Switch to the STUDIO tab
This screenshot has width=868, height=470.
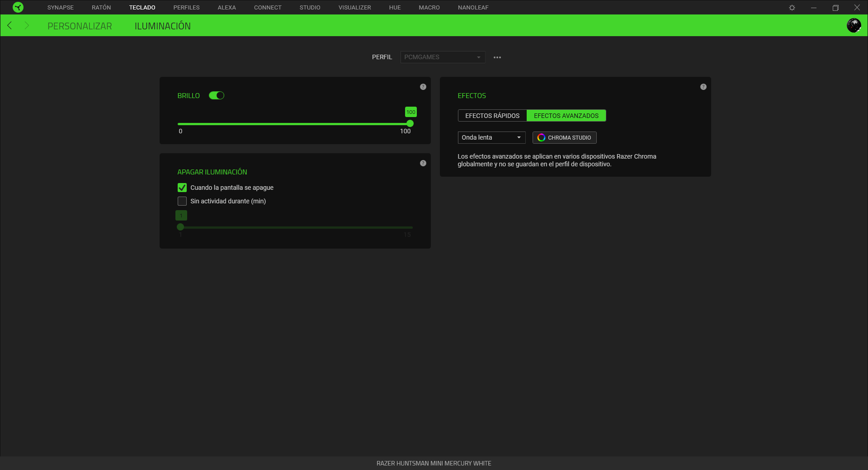(x=310, y=8)
